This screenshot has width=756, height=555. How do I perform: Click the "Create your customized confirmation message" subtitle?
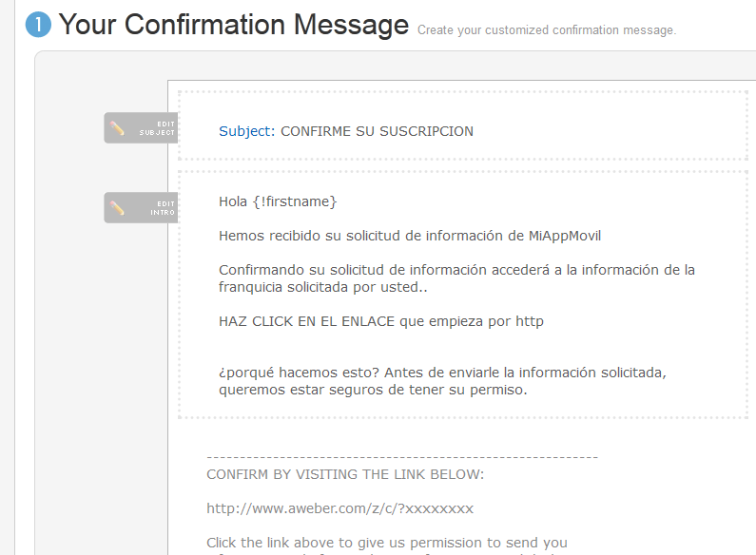tap(546, 30)
